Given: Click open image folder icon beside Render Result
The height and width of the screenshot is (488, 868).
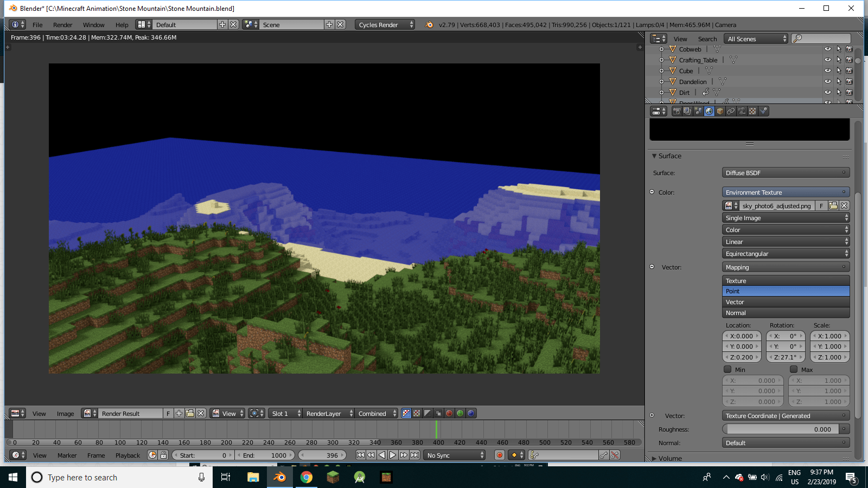Looking at the screenshot, I should tap(190, 413).
